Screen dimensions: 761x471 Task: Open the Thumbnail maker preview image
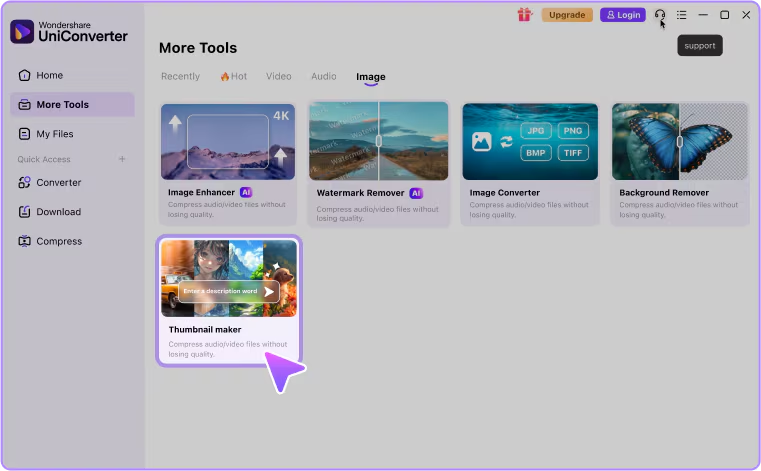point(229,278)
